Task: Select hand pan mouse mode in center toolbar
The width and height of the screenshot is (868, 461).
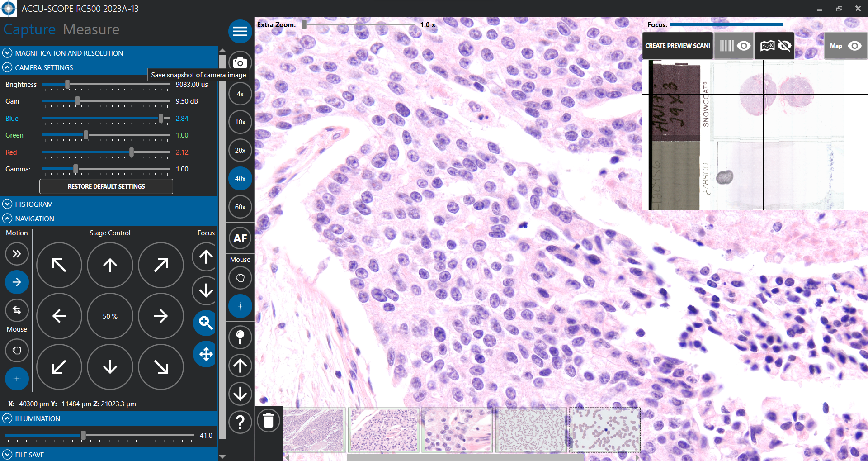Action: tap(240, 278)
